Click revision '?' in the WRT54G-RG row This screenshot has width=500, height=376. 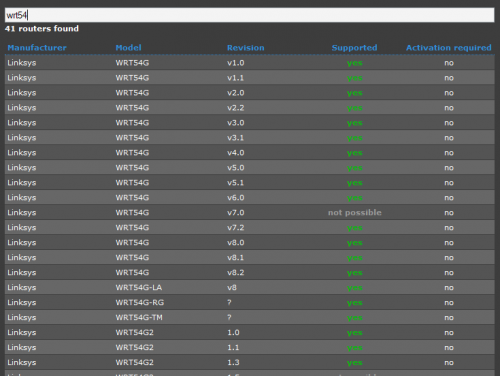(x=229, y=302)
